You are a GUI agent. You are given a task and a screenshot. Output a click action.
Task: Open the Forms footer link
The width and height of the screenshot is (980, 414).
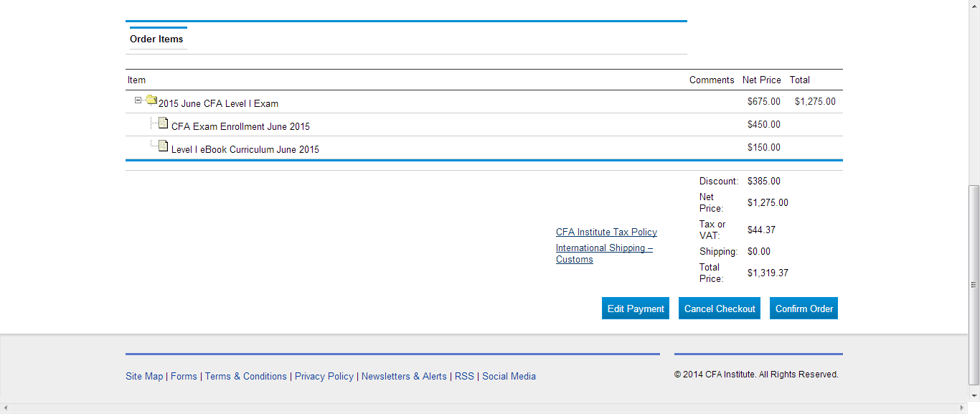184,376
